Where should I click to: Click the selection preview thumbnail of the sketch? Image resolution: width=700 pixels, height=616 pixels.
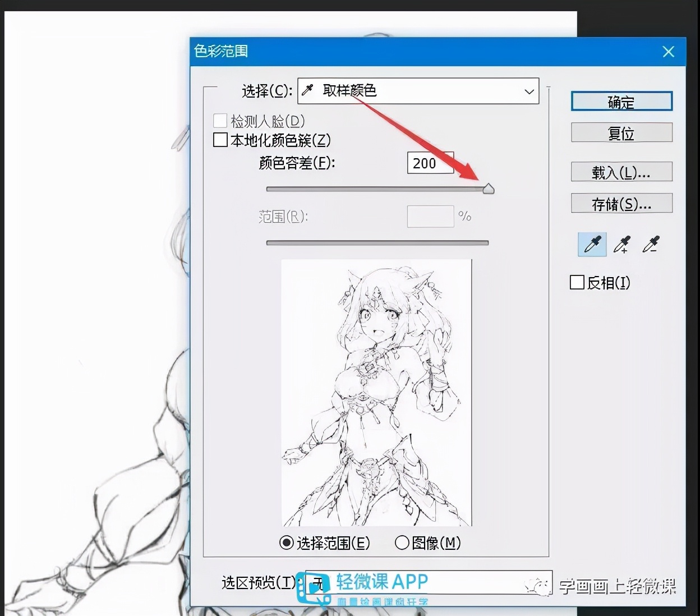tap(376, 393)
